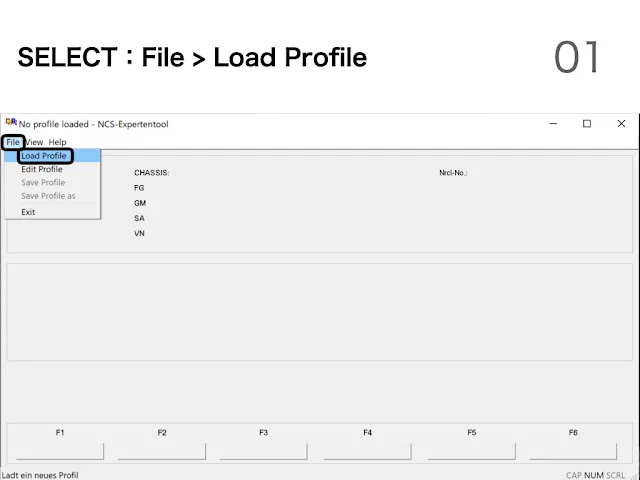Click the button under F5

pyautogui.click(x=471, y=451)
